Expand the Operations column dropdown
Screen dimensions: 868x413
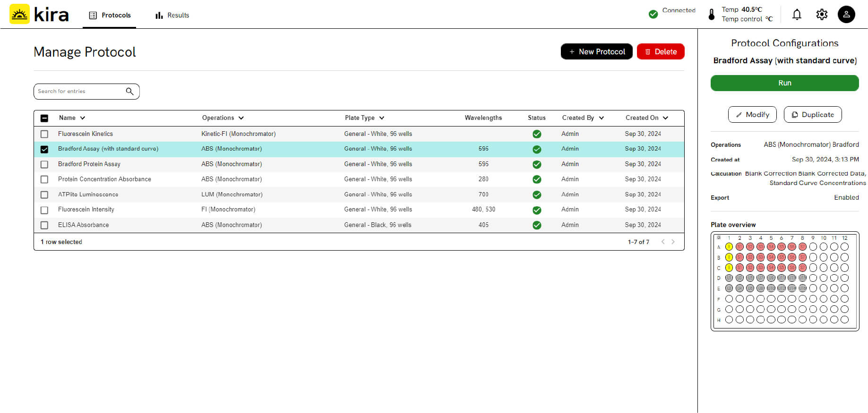click(x=241, y=118)
